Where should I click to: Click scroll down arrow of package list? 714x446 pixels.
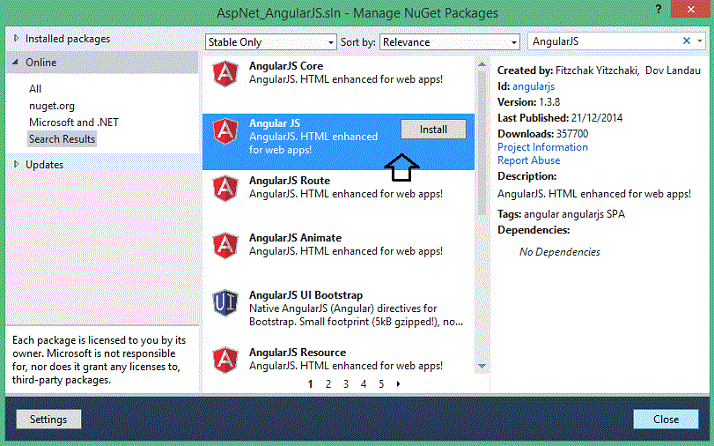482,366
